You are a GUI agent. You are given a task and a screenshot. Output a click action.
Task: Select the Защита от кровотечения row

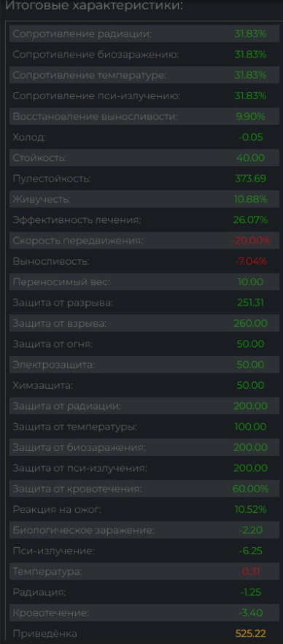[x=144, y=489]
